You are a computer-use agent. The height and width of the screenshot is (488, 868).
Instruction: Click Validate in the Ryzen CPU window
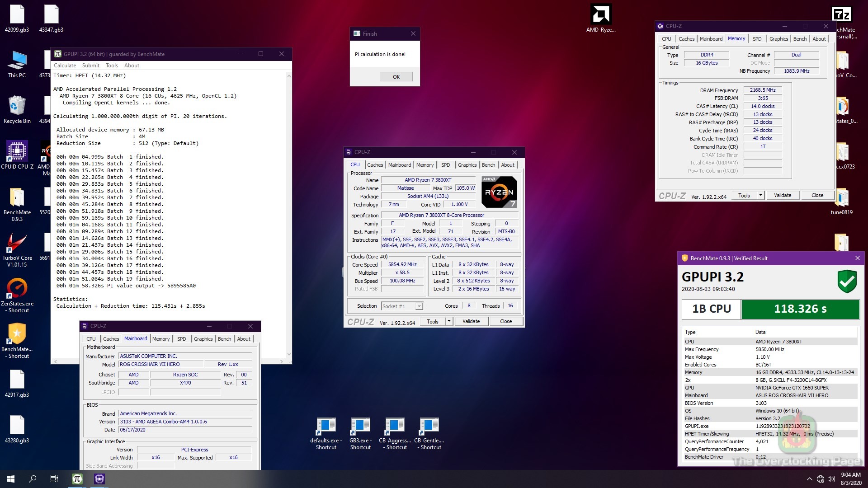471,321
